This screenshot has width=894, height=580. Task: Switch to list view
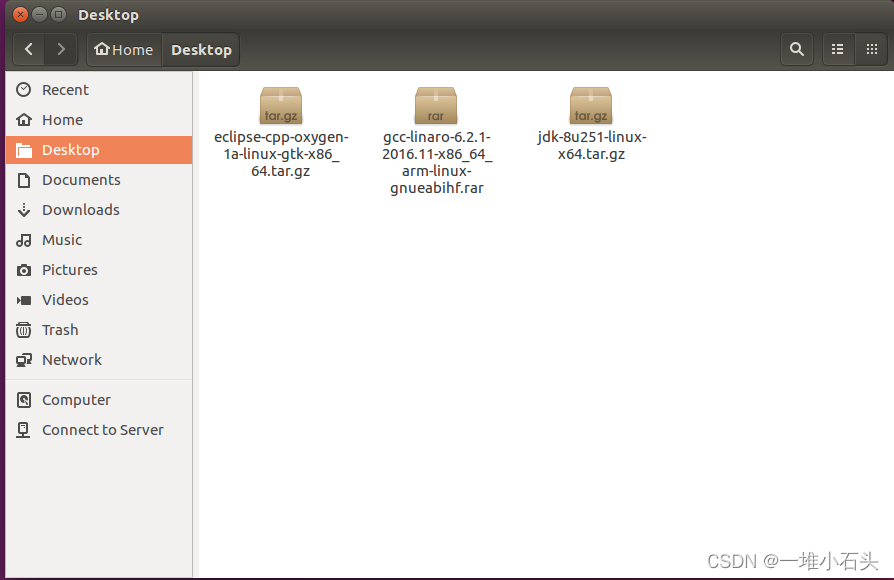pos(838,49)
